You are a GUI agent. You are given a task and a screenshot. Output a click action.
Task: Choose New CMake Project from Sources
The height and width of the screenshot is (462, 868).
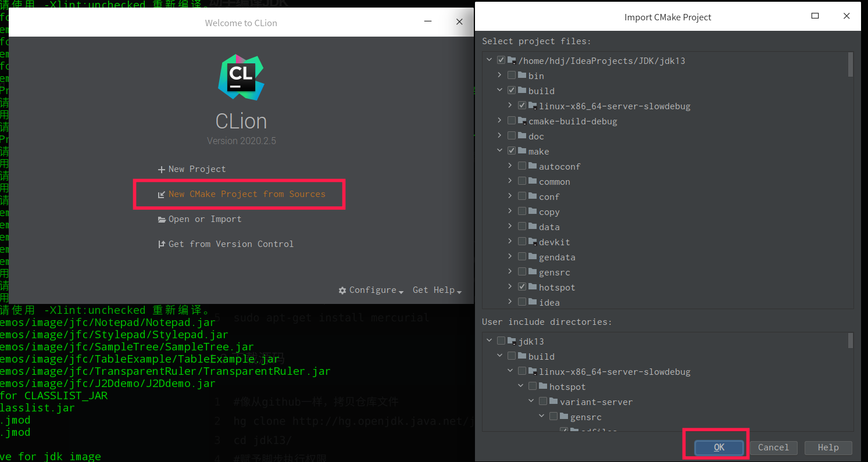coord(242,194)
